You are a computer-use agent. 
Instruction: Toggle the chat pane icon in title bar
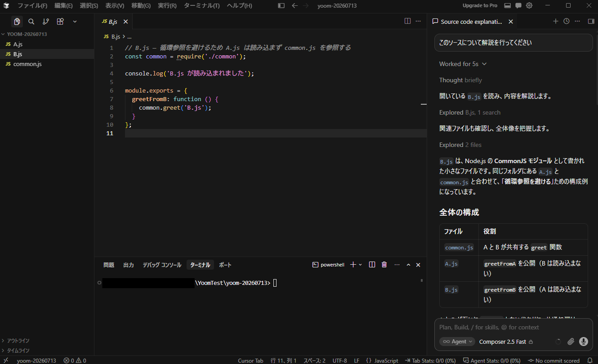click(x=518, y=6)
